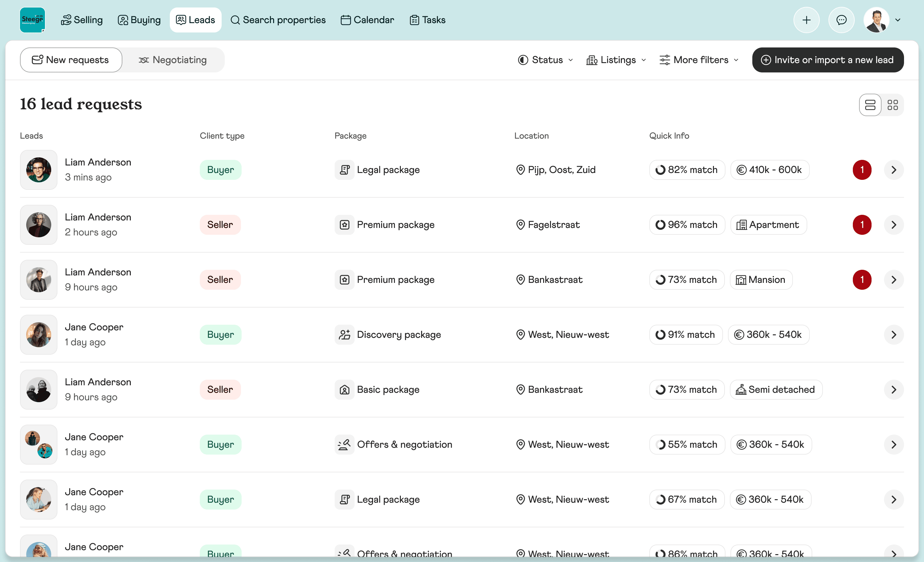The image size is (924, 562).
Task: Click the 96% match indicator
Action: click(x=687, y=225)
